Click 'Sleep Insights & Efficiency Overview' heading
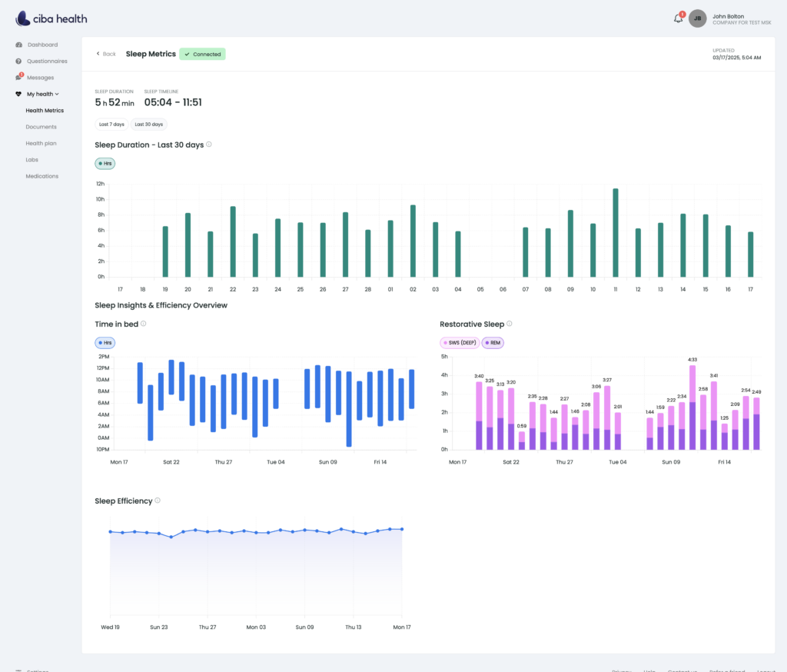This screenshot has height=672, width=787. [x=161, y=305]
